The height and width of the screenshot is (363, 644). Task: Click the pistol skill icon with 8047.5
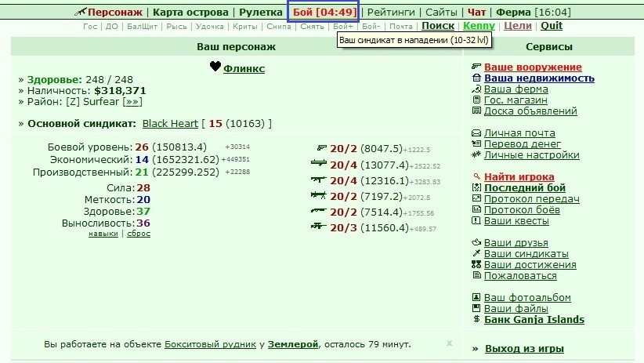click(321, 148)
